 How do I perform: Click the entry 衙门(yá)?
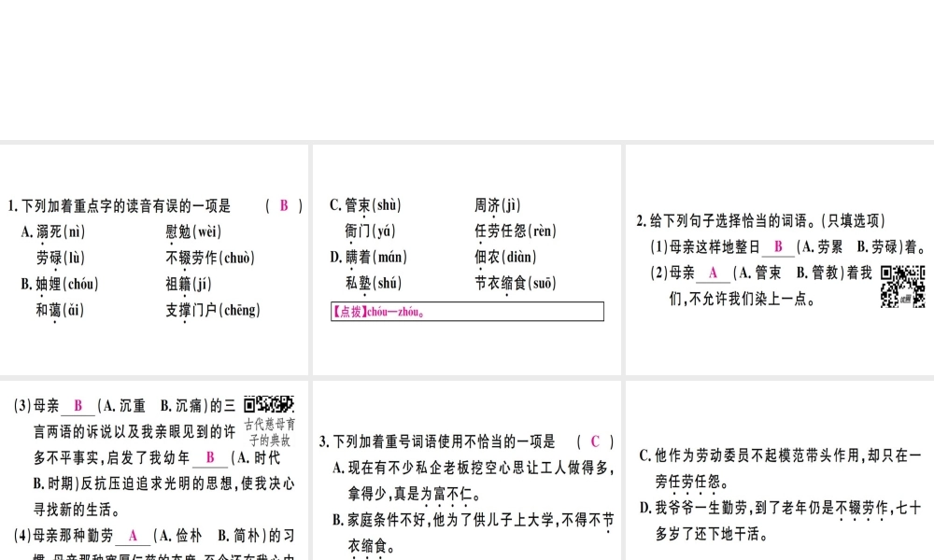(370, 231)
